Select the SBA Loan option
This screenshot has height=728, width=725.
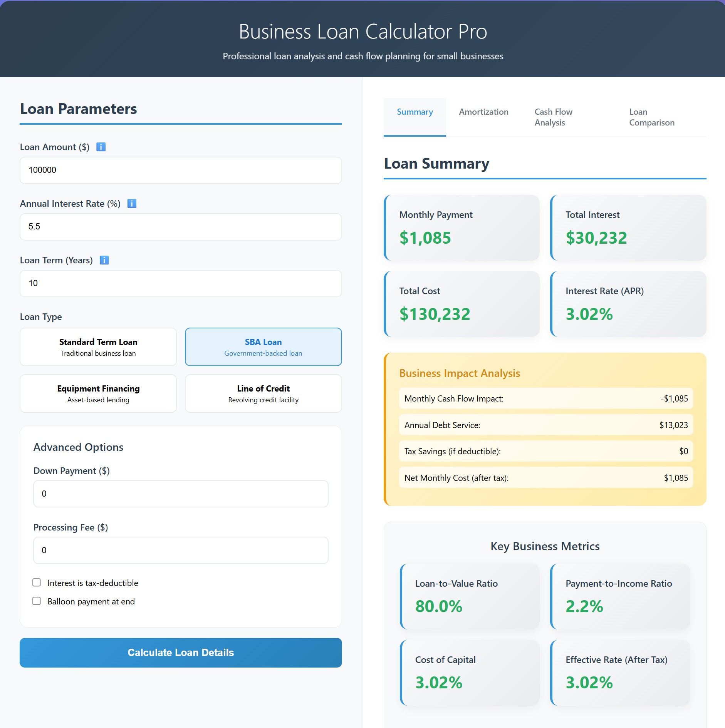click(x=263, y=346)
